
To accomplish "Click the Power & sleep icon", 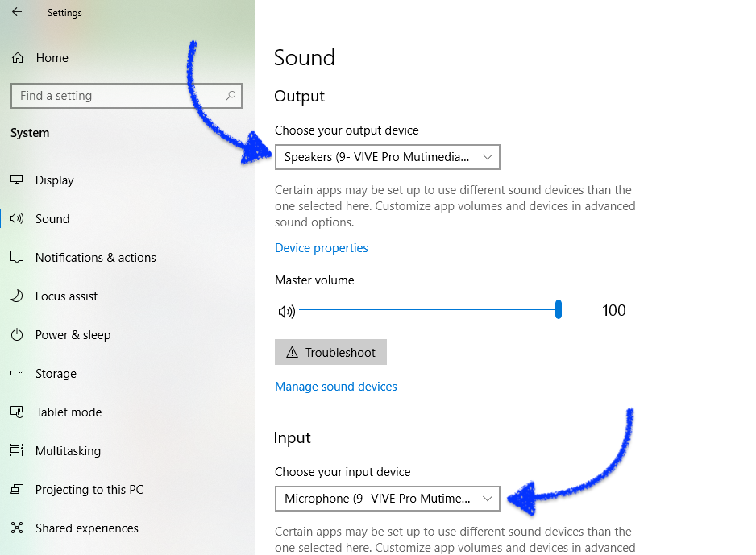I will 18,334.
